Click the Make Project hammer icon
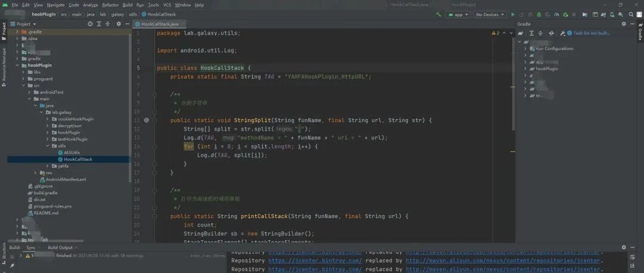This screenshot has height=273, width=644. pos(438,14)
